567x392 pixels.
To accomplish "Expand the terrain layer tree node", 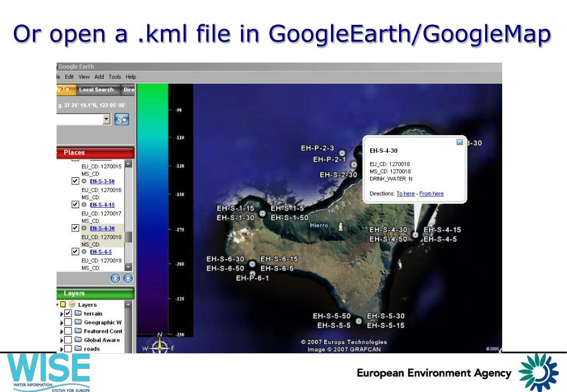I will [x=62, y=313].
